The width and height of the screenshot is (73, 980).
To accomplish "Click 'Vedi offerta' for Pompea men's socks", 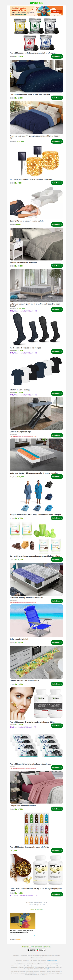I will click(x=57, y=351).
